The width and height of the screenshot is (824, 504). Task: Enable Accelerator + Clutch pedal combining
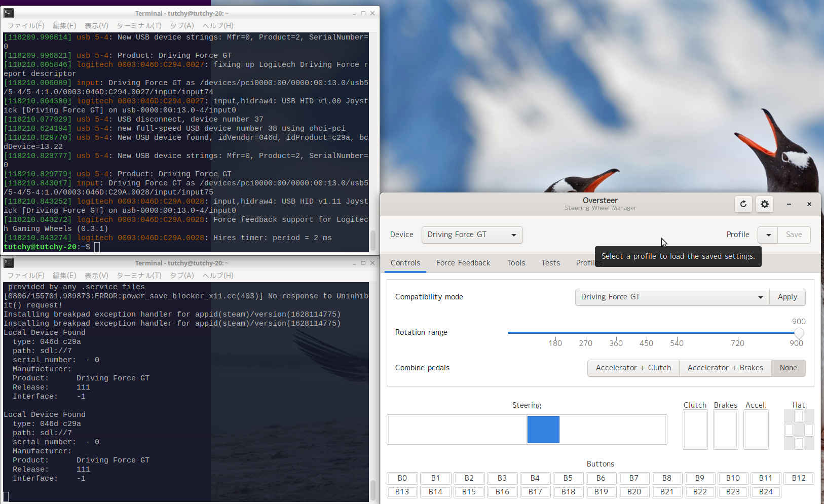[633, 368]
